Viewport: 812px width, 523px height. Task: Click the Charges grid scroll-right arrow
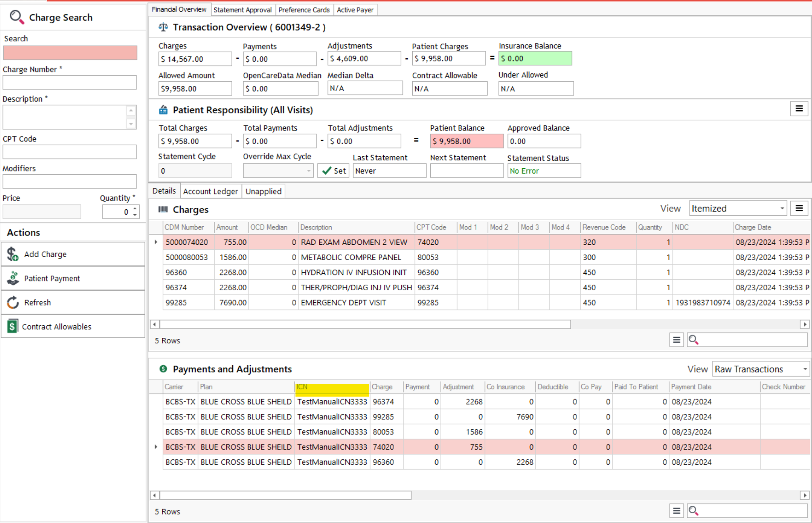(x=804, y=324)
